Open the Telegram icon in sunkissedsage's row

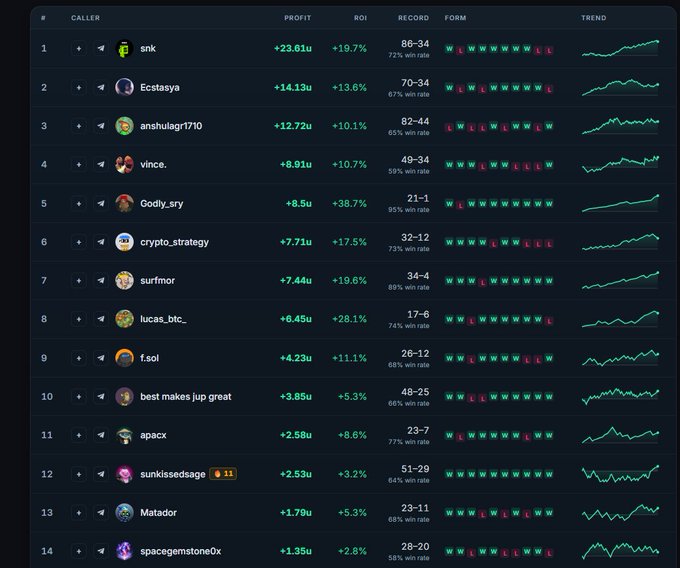click(x=101, y=474)
